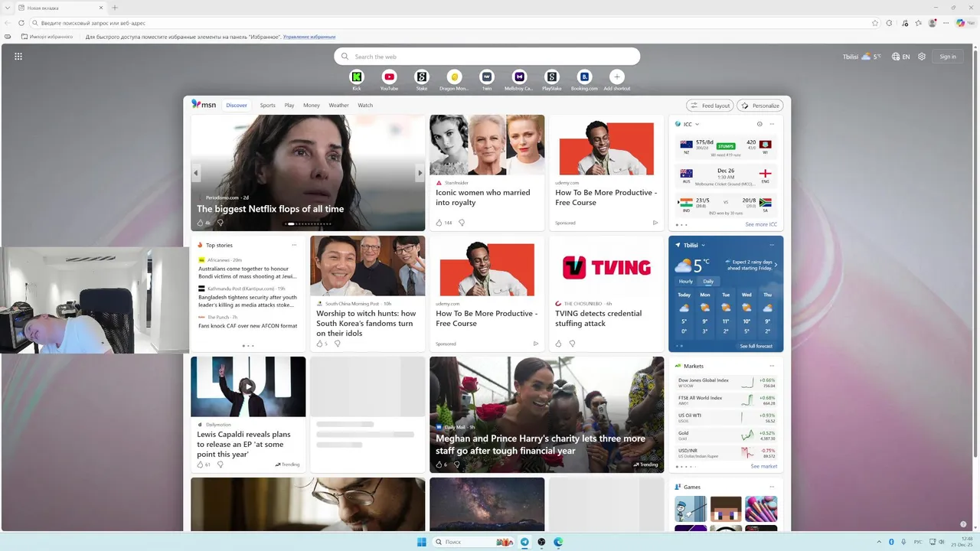Open the PlayStake shortcut

pos(551,77)
